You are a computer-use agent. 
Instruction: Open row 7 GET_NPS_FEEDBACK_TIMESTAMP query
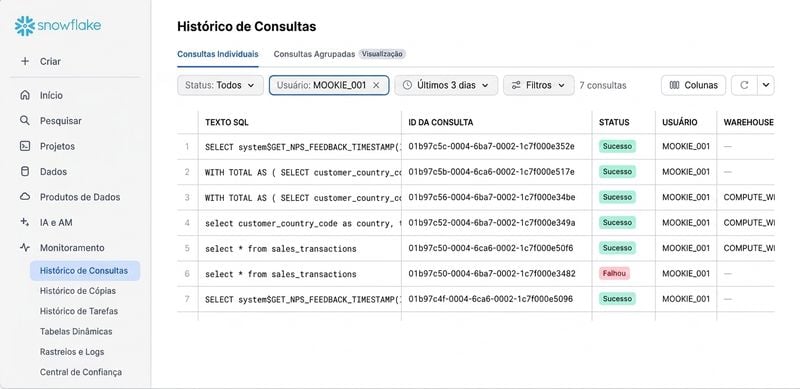(x=303, y=300)
